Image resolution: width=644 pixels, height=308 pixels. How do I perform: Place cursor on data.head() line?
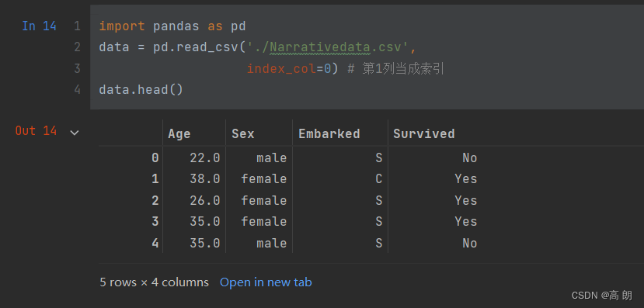coord(141,89)
